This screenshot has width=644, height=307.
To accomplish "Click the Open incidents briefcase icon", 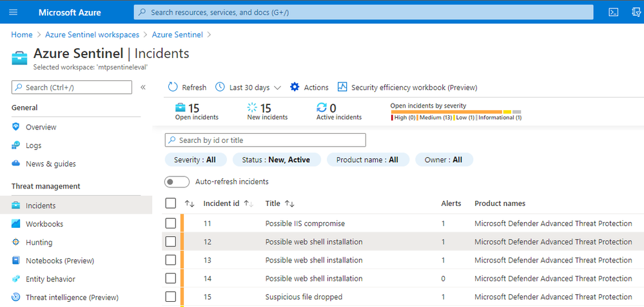I will (x=181, y=107).
